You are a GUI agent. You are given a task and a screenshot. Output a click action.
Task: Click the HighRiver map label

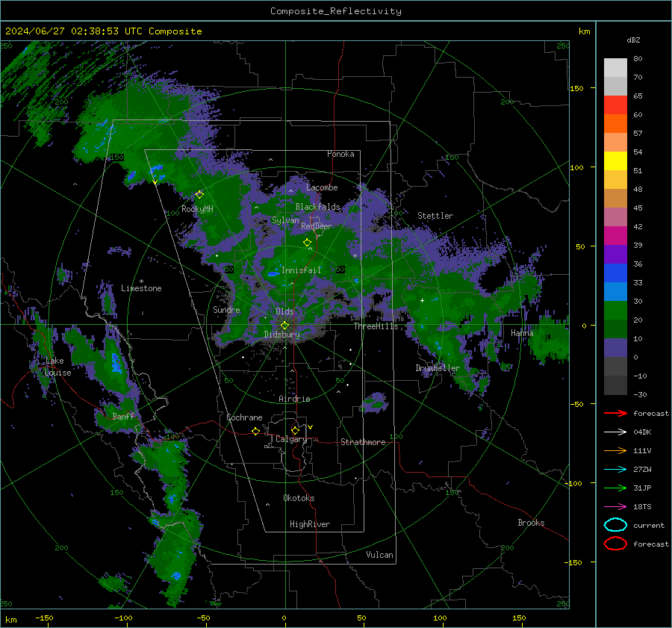point(310,524)
